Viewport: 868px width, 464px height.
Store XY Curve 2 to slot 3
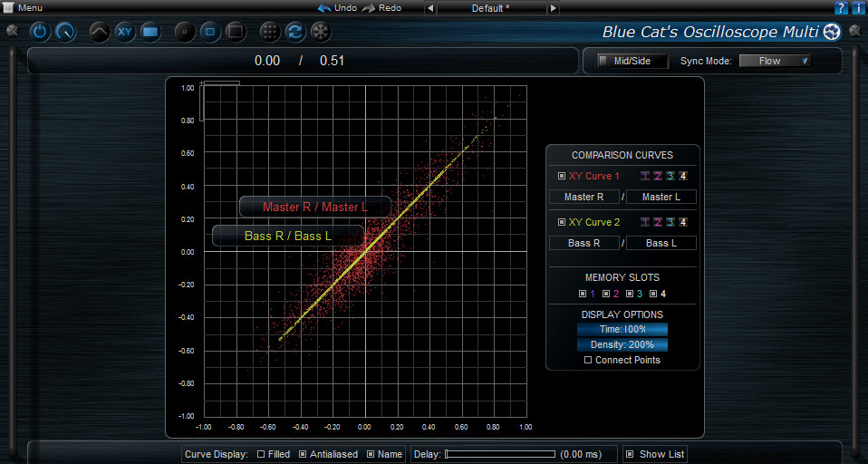tap(670, 222)
